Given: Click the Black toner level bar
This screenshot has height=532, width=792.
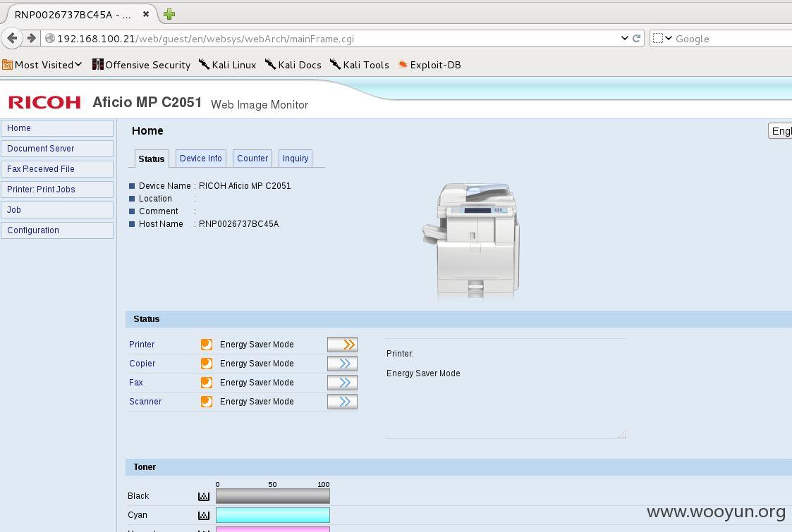Looking at the screenshot, I should tap(273, 496).
